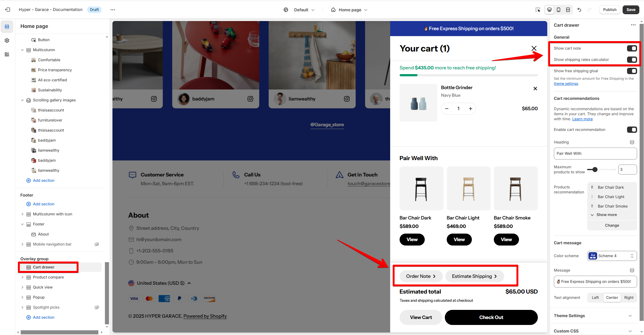Adjust the Maximum products to show slider

(x=595, y=170)
